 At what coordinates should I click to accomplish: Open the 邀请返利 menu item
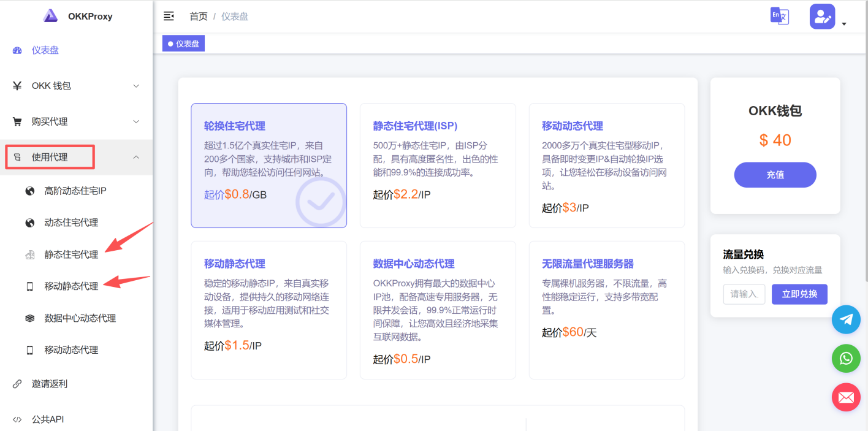click(76, 384)
